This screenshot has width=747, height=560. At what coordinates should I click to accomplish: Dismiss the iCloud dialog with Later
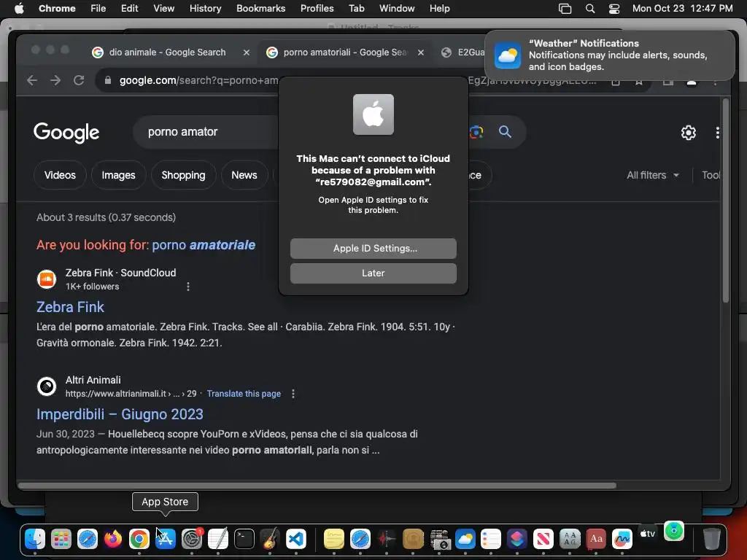tap(373, 273)
